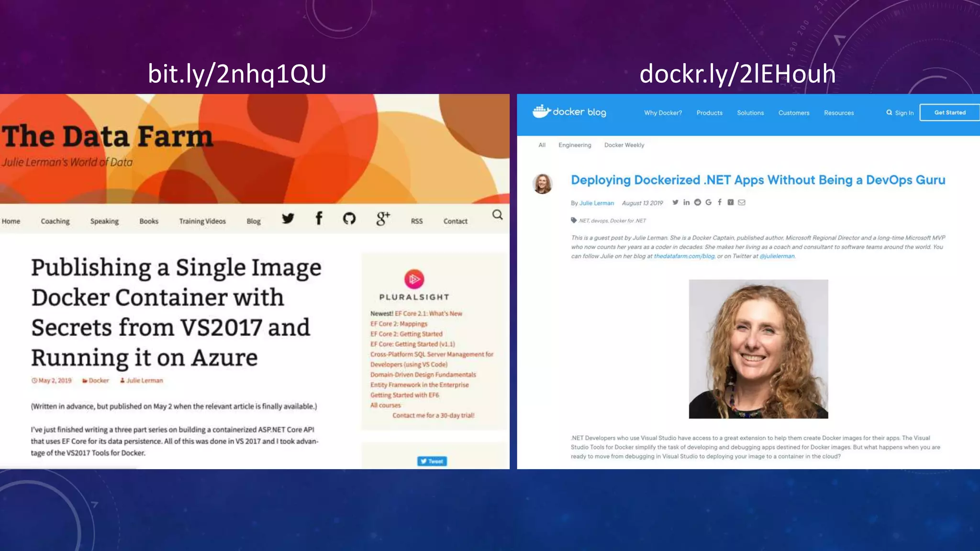The height and width of the screenshot is (551, 980).
Task: Open search magnifier on Data Farm site
Action: 498,215
